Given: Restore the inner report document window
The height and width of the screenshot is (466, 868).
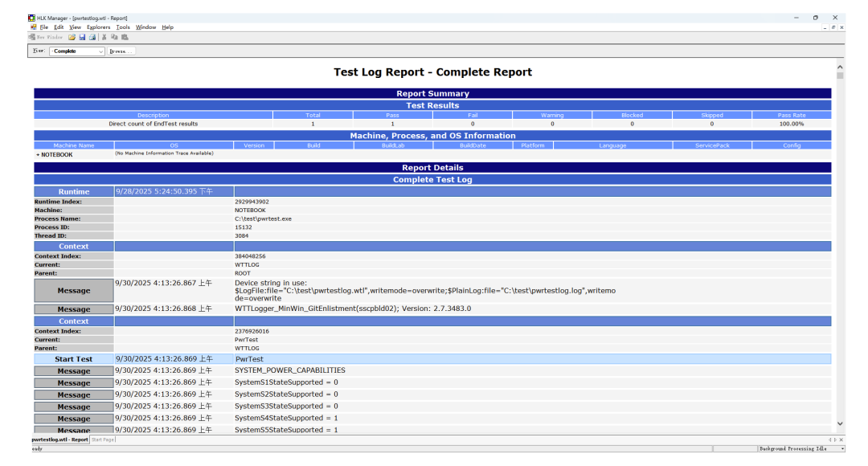Looking at the screenshot, I should [x=833, y=27].
